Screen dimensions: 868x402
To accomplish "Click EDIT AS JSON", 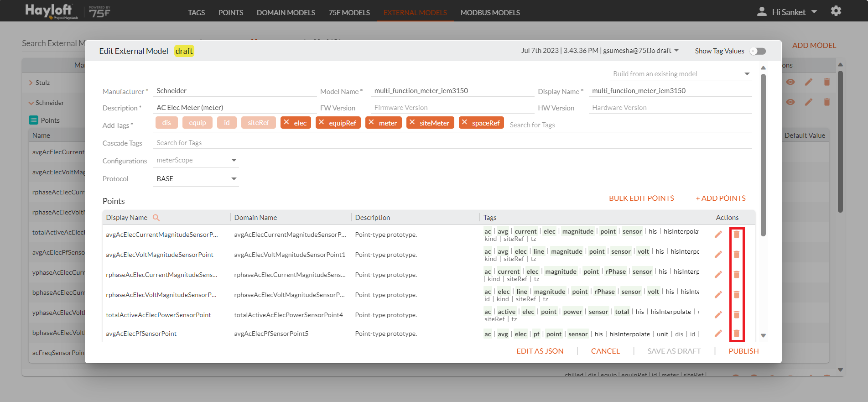I will click(540, 351).
